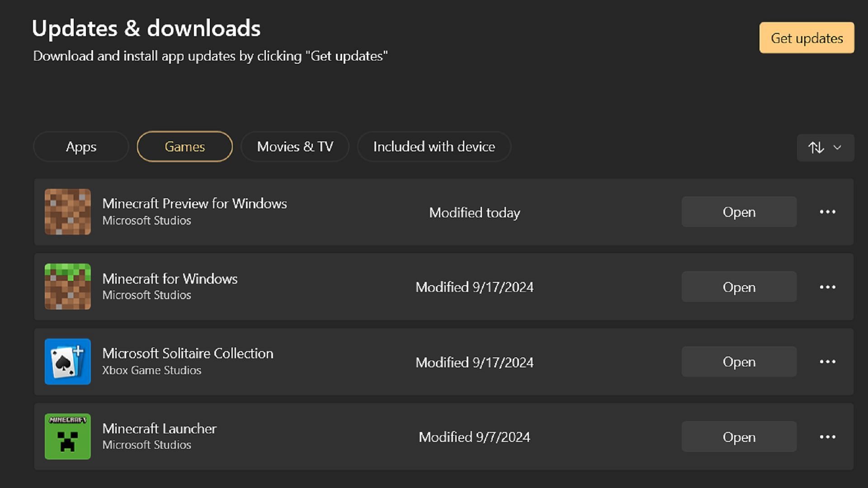Click the Minecraft Launcher thumbnail
This screenshot has height=488, width=868.
[x=67, y=436]
